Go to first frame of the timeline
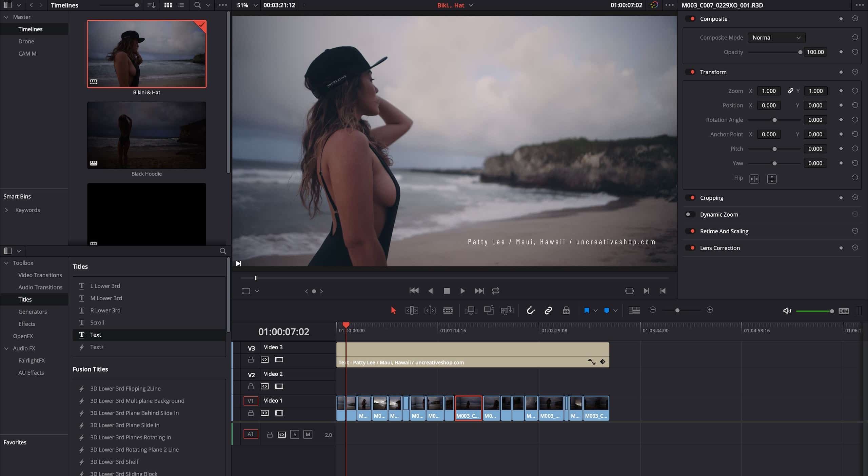The width and height of the screenshot is (868, 476). 414,291
